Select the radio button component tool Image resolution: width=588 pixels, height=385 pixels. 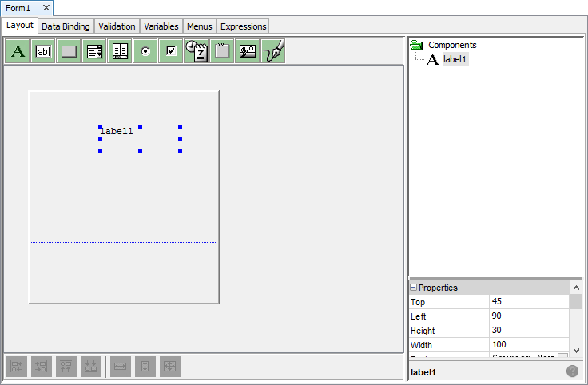[x=145, y=51]
